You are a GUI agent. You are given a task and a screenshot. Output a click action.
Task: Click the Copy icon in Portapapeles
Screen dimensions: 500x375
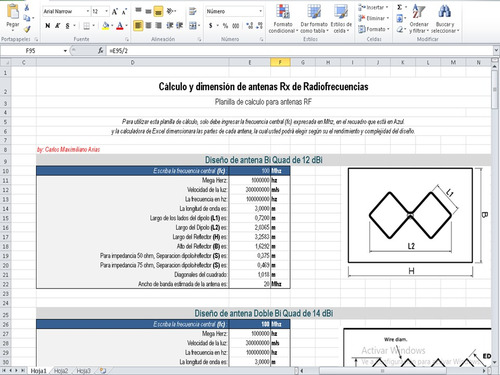coord(27,18)
